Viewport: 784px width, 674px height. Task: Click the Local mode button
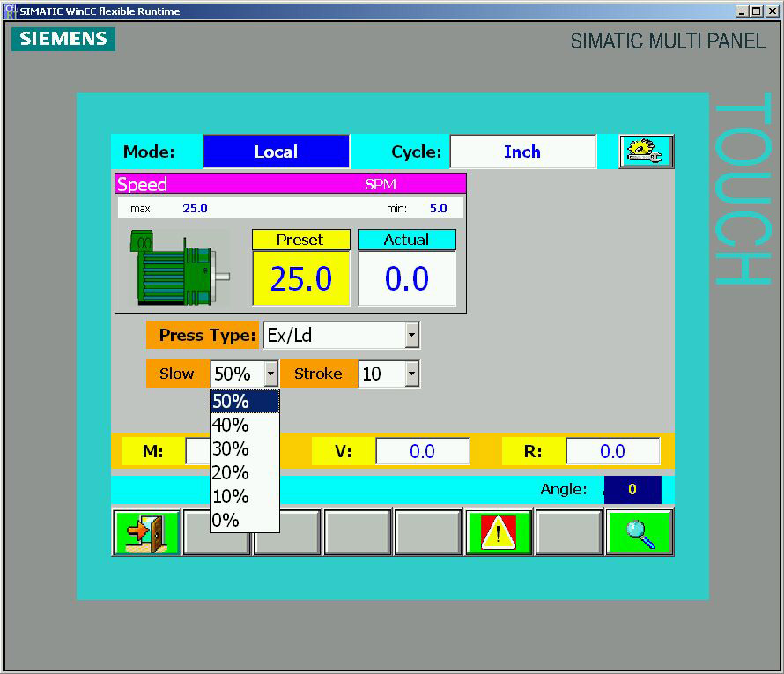tap(276, 152)
